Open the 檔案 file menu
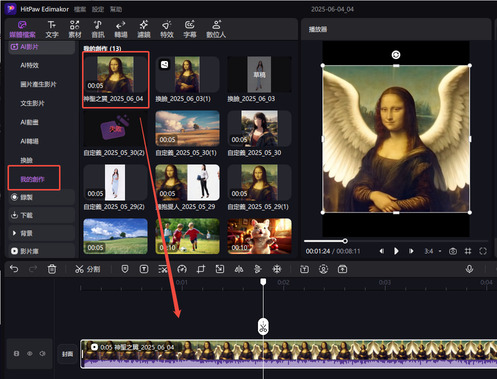The image size is (497, 379). (80, 9)
